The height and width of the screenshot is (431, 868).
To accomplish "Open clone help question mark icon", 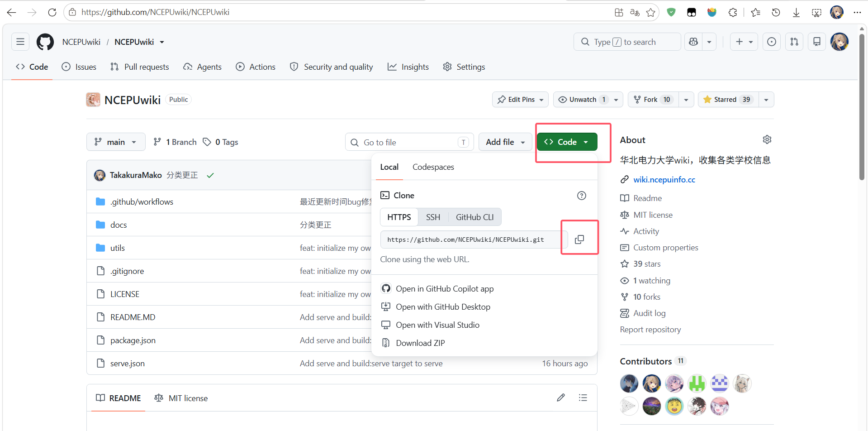I will (582, 196).
